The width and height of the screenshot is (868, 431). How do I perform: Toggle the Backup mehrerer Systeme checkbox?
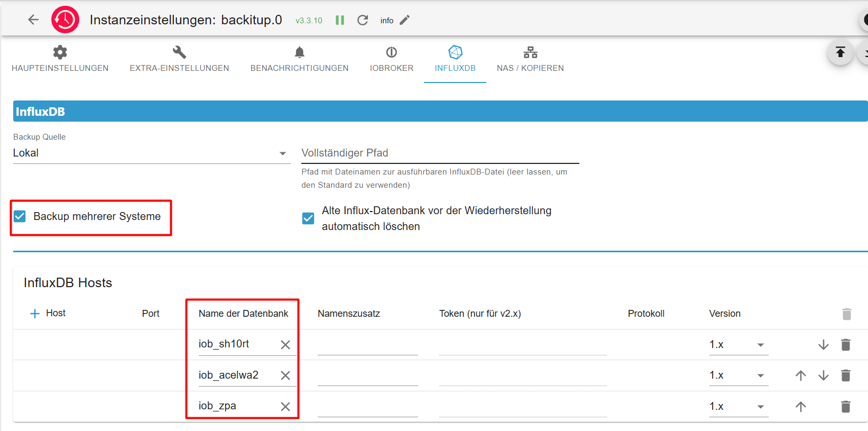[x=20, y=216]
